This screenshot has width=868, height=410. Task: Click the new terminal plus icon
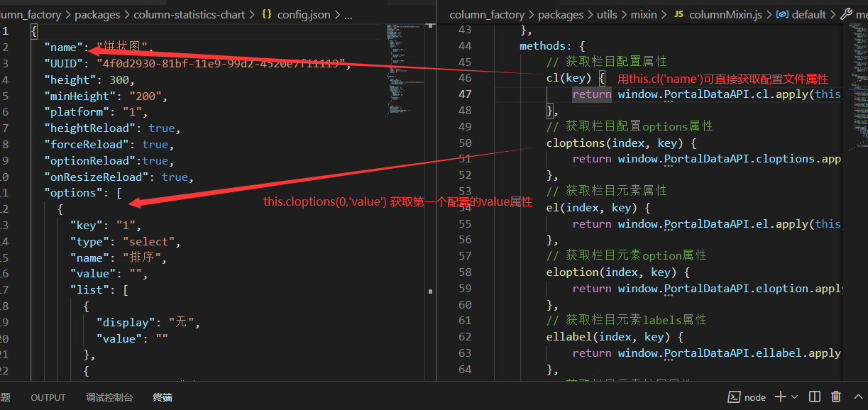point(781,397)
